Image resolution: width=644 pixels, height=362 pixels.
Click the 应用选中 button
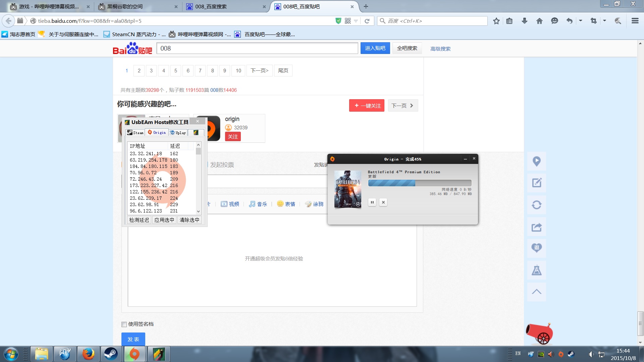pos(164,220)
